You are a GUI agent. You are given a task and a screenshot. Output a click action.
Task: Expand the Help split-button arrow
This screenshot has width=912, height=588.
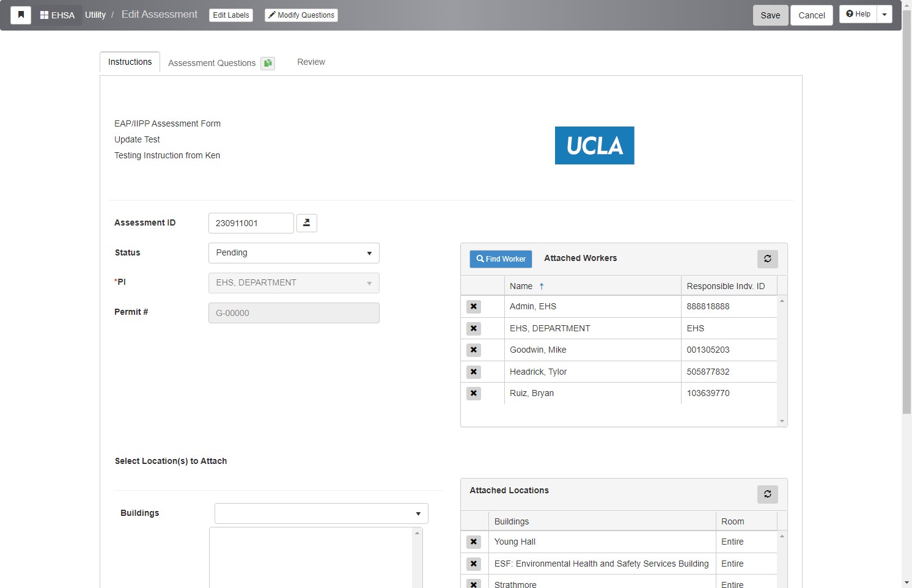coord(884,14)
